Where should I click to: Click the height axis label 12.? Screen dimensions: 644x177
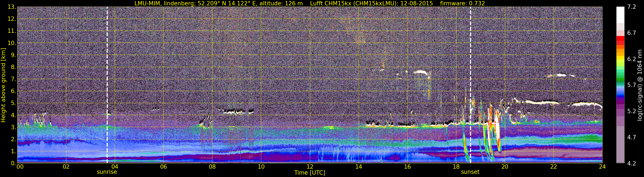(x=12, y=19)
